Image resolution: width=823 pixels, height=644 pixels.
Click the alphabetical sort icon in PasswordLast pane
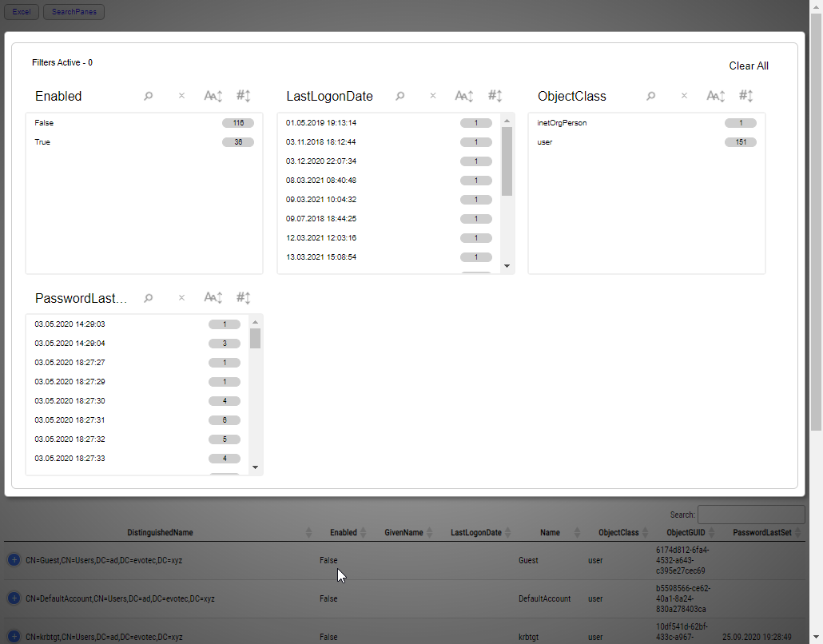(x=213, y=296)
